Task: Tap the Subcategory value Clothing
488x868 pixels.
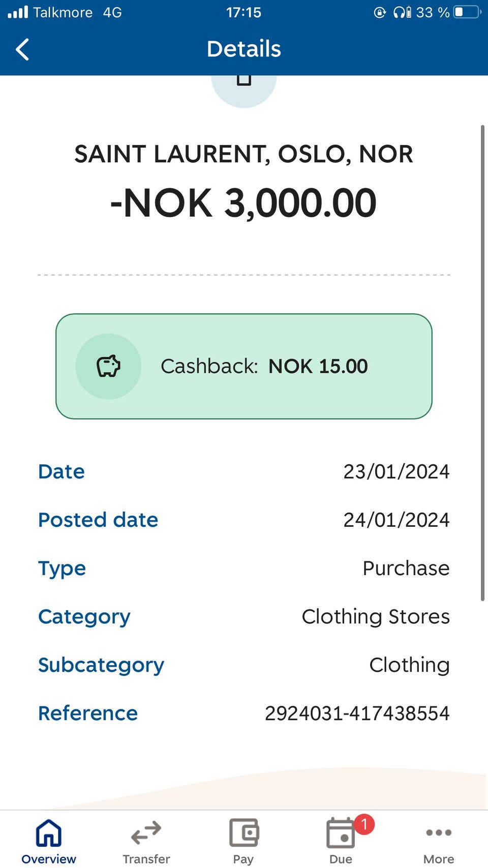Action: pyautogui.click(x=409, y=665)
